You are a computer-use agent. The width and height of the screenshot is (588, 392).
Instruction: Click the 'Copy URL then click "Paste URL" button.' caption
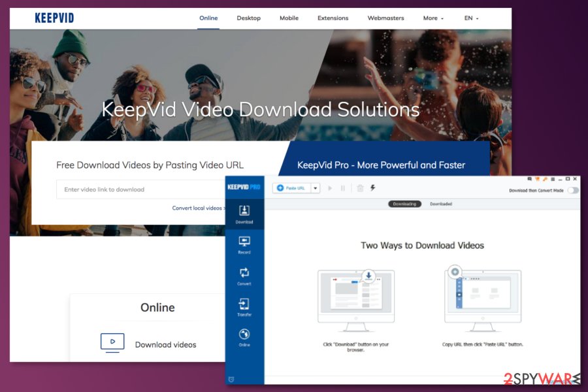(x=483, y=344)
